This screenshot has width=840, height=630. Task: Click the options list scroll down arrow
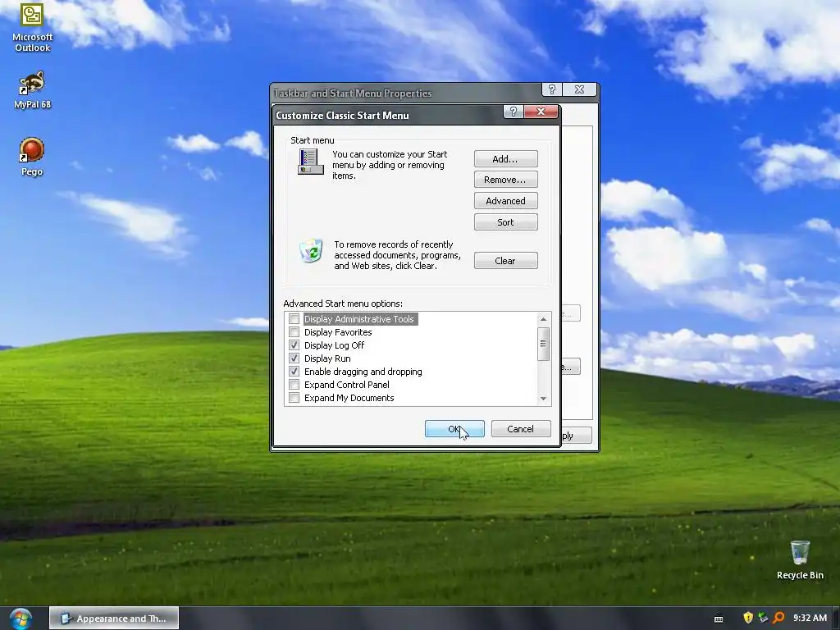pyautogui.click(x=543, y=398)
